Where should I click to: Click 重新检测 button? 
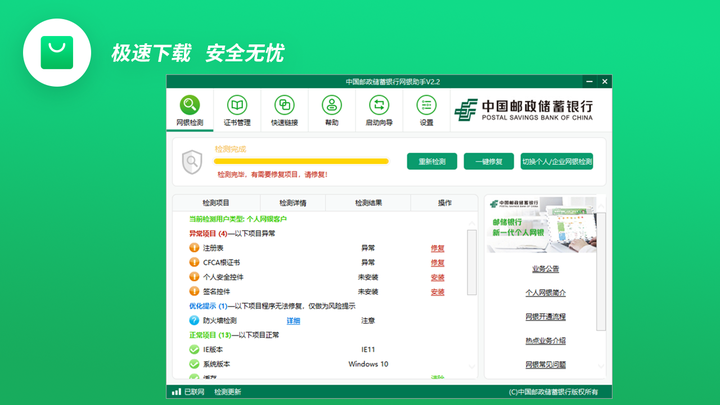coord(432,161)
